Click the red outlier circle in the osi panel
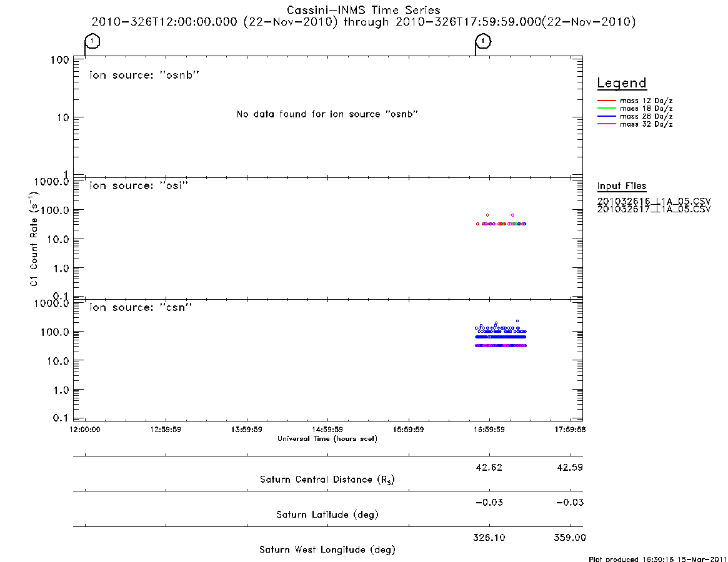728x562 pixels. [x=487, y=215]
